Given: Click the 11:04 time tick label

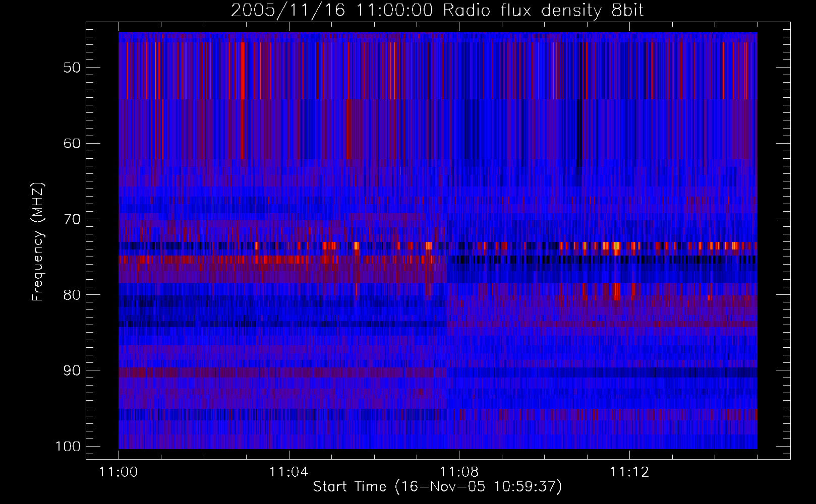Looking at the screenshot, I should coord(288,472).
